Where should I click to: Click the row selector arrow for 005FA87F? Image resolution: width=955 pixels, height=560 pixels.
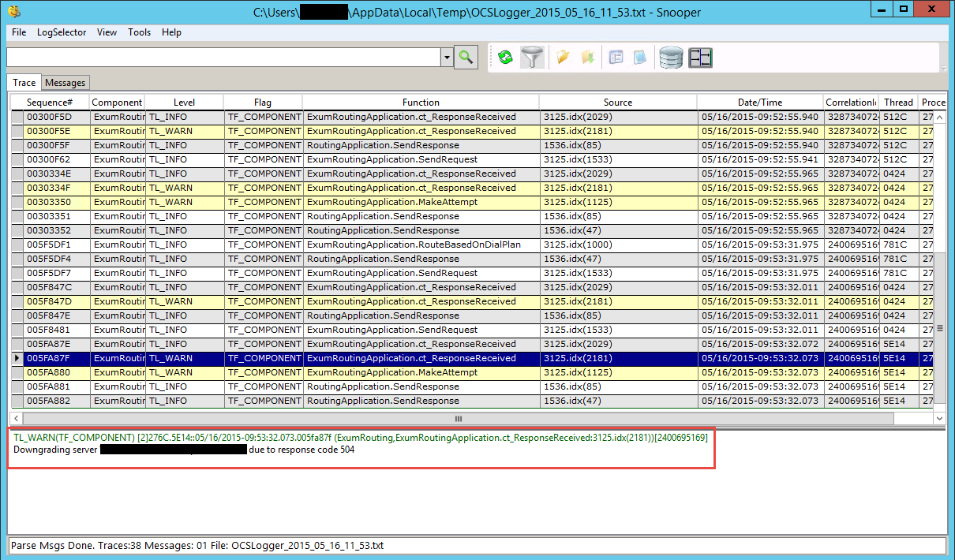(17, 358)
